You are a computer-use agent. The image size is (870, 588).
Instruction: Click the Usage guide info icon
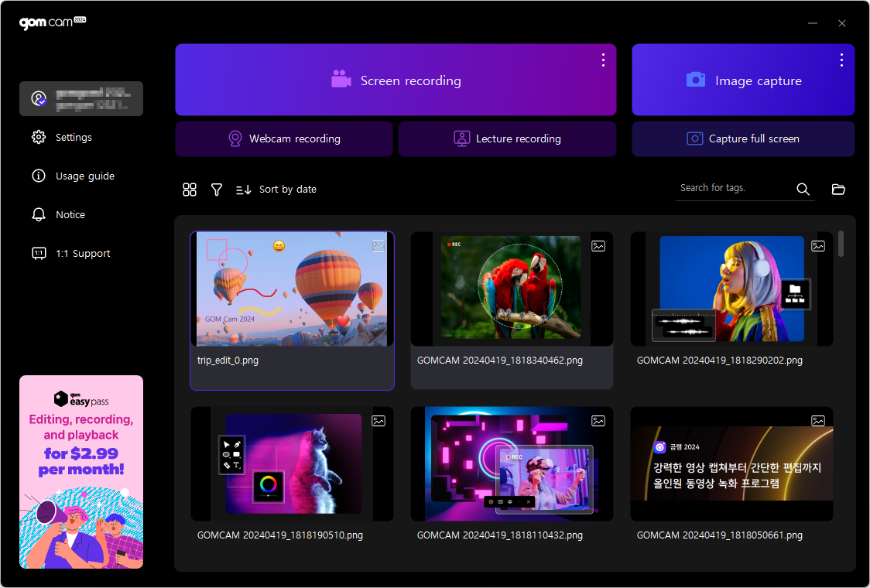39,176
